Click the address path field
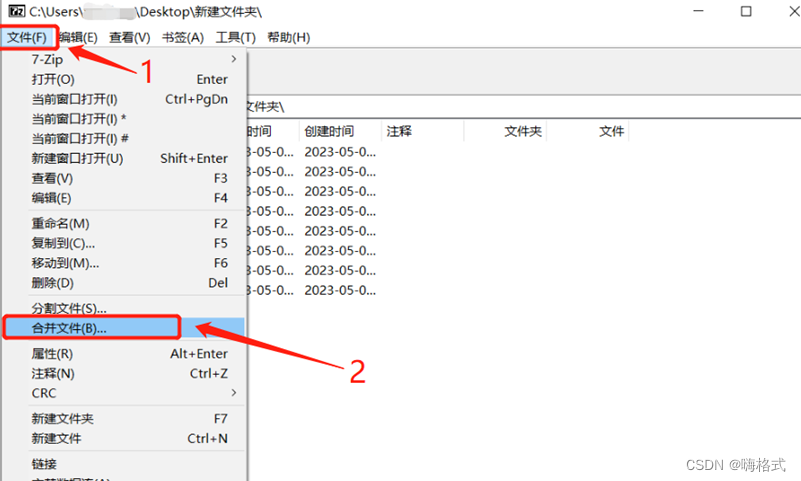 524,106
